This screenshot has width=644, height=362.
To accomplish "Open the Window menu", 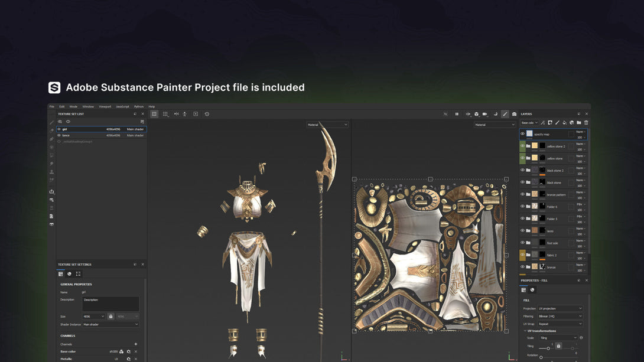I will tap(88, 107).
